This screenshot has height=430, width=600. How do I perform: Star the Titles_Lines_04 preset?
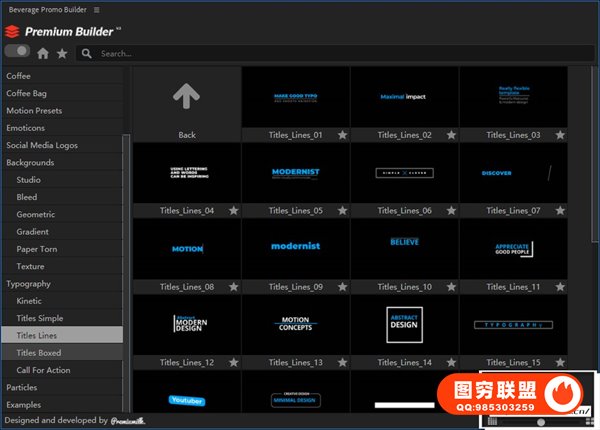pyautogui.click(x=233, y=211)
